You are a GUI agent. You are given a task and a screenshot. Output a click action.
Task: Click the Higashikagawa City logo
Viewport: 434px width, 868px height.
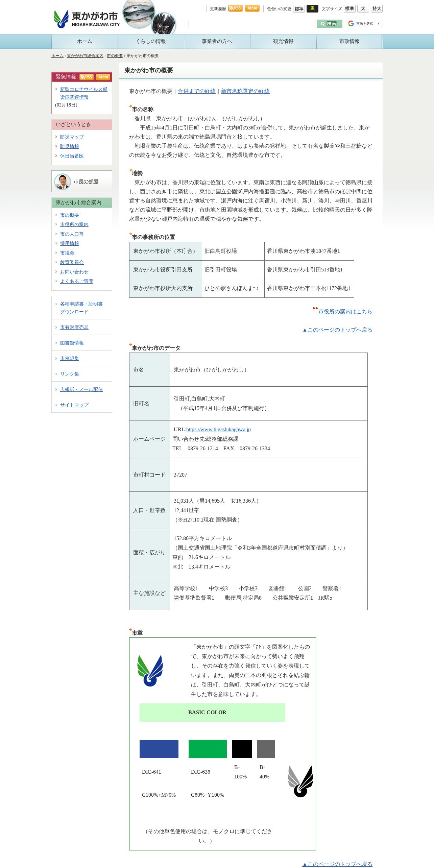click(x=87, y=19)
